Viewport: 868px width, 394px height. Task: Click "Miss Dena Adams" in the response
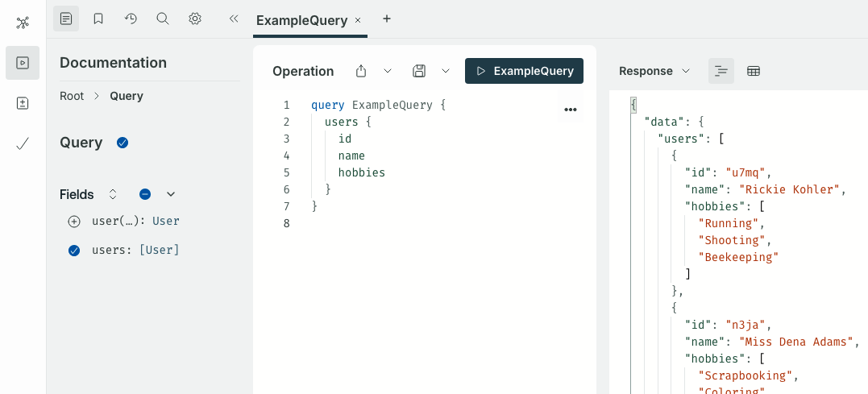coord(796,342)
